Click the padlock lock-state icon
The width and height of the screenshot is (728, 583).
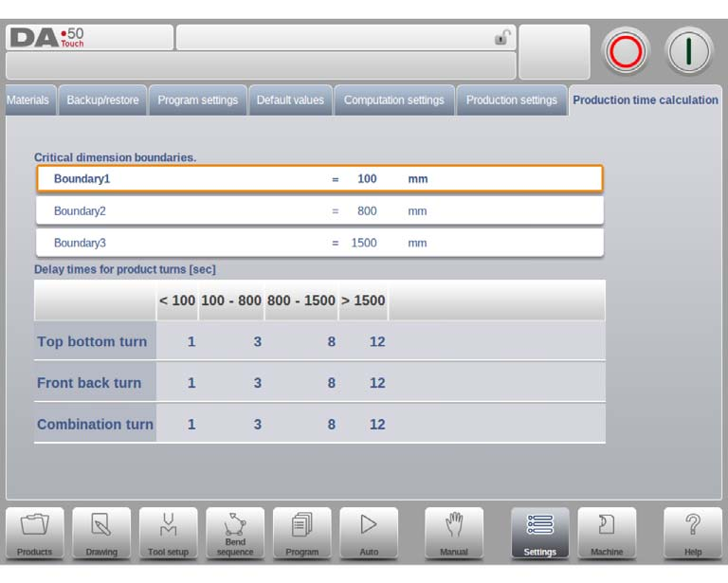502,37
